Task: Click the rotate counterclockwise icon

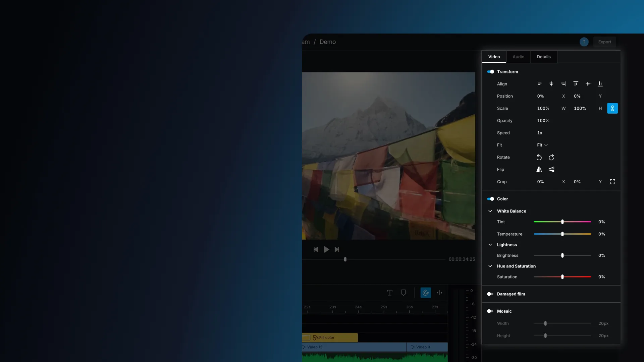Action: [539, 157]
